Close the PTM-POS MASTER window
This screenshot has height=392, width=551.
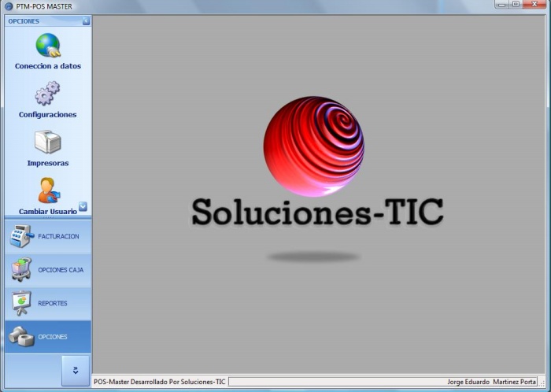[534, 4]
